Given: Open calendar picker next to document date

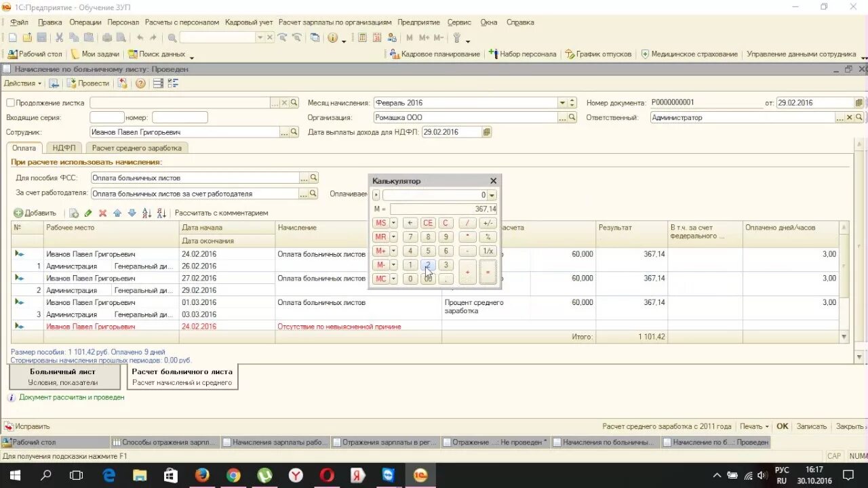Looking at the screenshot, I should (859, 103).
